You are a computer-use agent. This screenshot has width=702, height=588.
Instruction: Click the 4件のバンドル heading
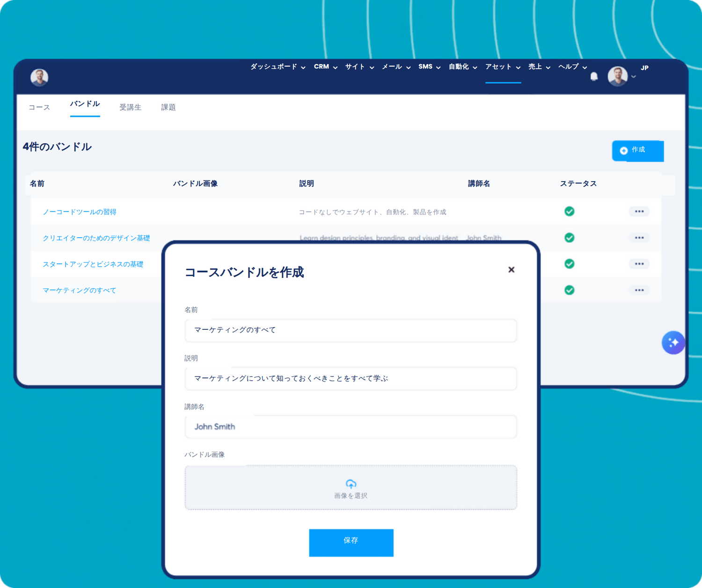(x=57, y=147)
